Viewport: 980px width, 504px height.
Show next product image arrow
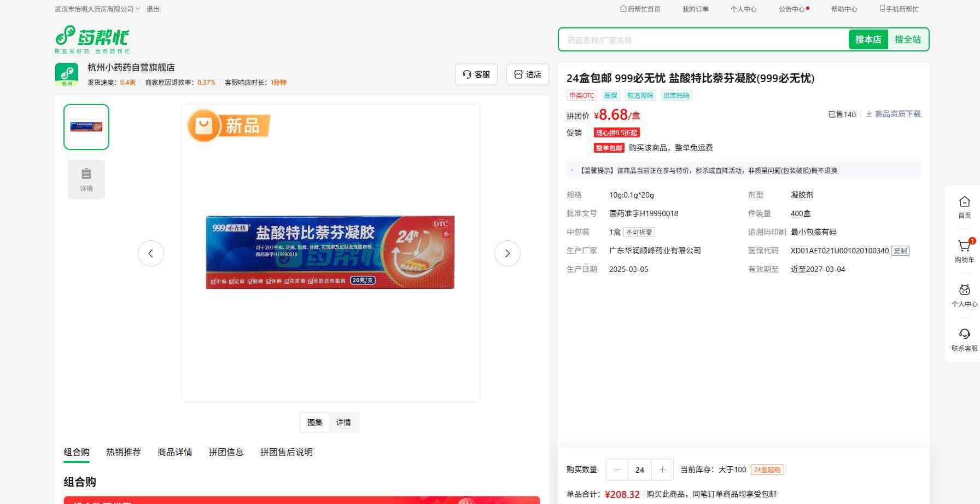[x=507, y=253]
